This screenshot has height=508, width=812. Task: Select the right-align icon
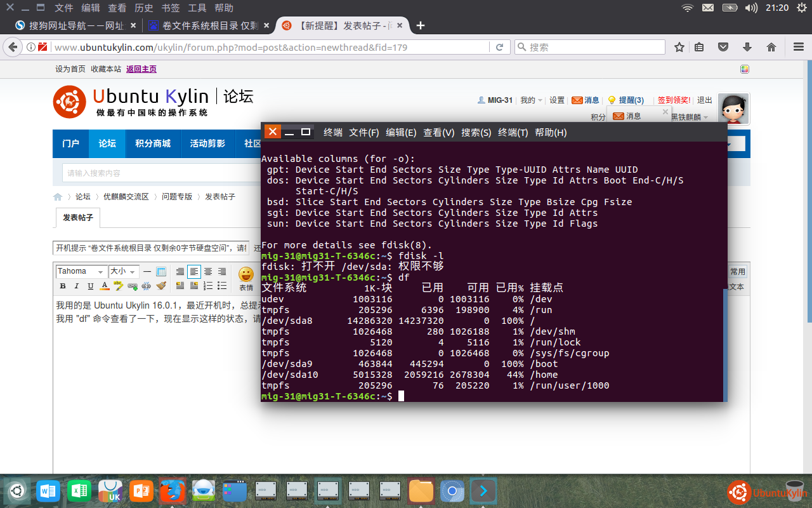[222, 272]
